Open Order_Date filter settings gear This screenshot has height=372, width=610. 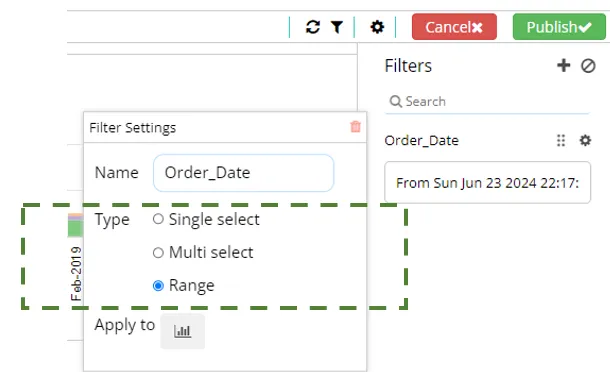tap(585, 140)
